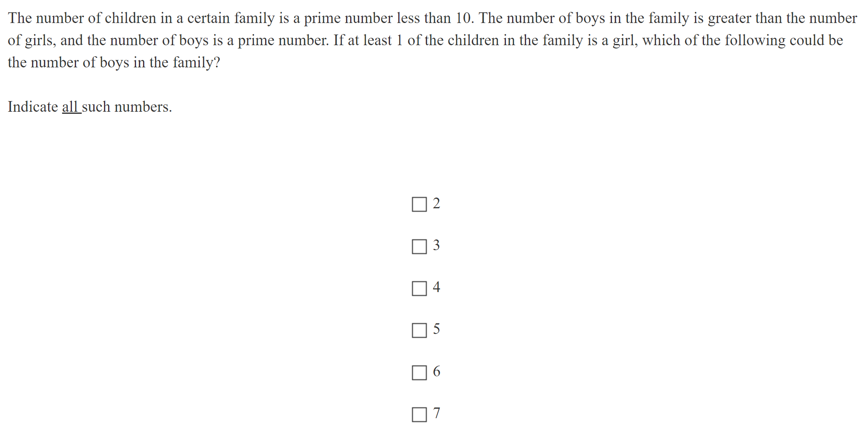Tick the checkbox next to 4
This screenshot has height=442, width=868.
point(419,288)
